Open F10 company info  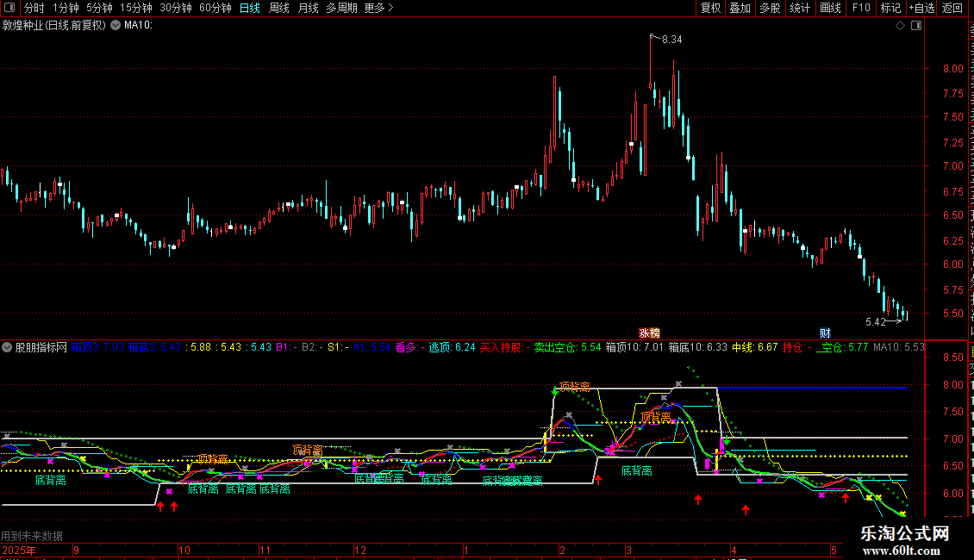click(x=860, y=8)
